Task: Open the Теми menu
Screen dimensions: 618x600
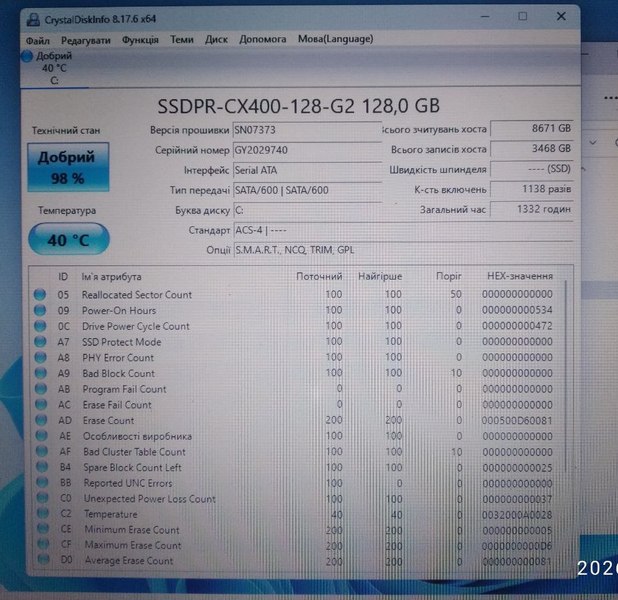Action: tap(182, 39)
